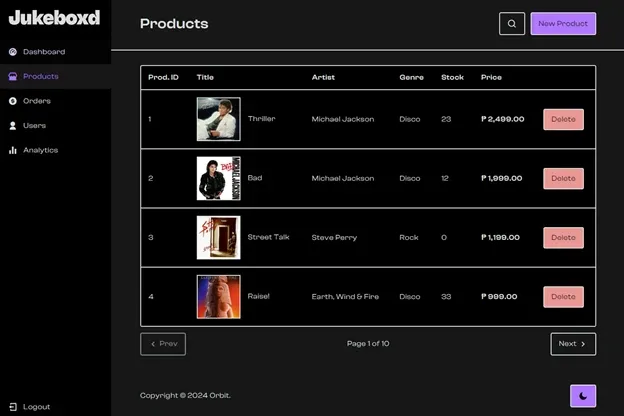Click the Prev pagination button
The width and height of the screenshot is (624, 416).
point(163,344)
